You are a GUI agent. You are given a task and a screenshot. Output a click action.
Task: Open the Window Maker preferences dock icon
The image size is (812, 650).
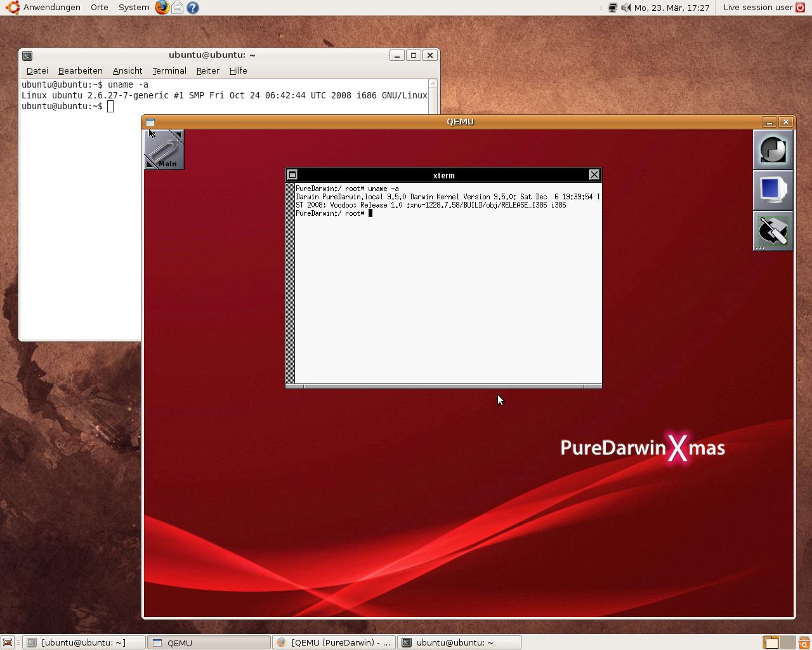773,231
